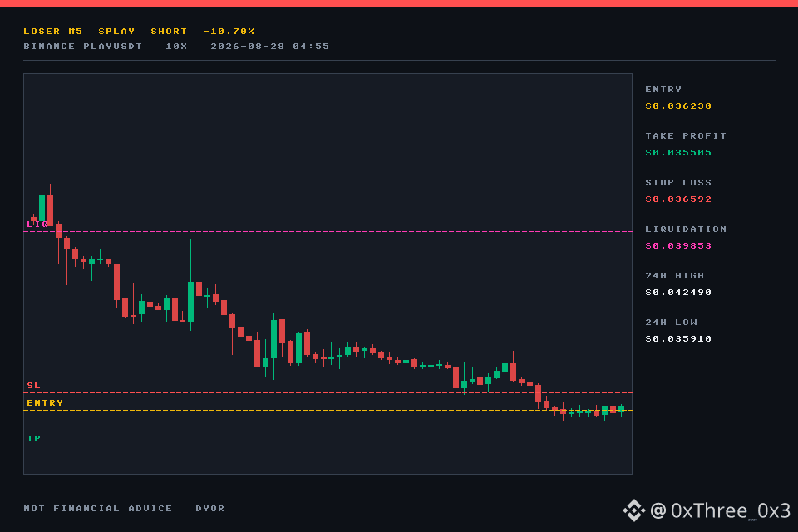Click the '$PLAY' ticker in the header
The height and width of the screenshot is (532, 798).
tap(116, 31)
